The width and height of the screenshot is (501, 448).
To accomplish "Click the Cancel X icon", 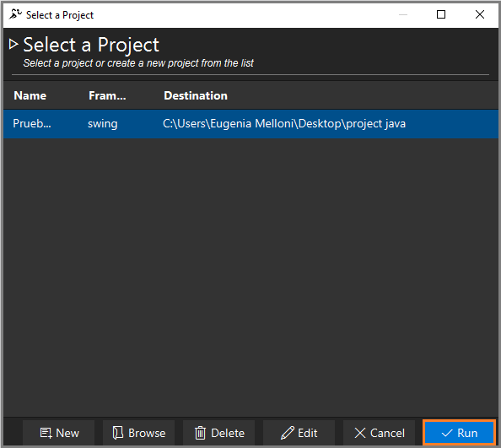I will point(360,434).
